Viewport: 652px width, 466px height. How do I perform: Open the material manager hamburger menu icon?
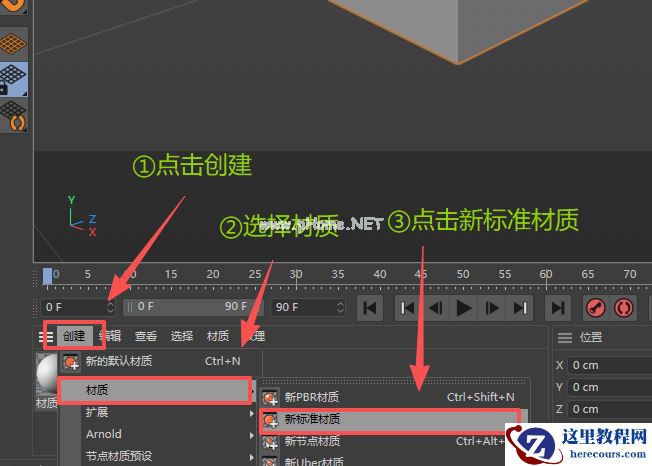coord(45,337)
